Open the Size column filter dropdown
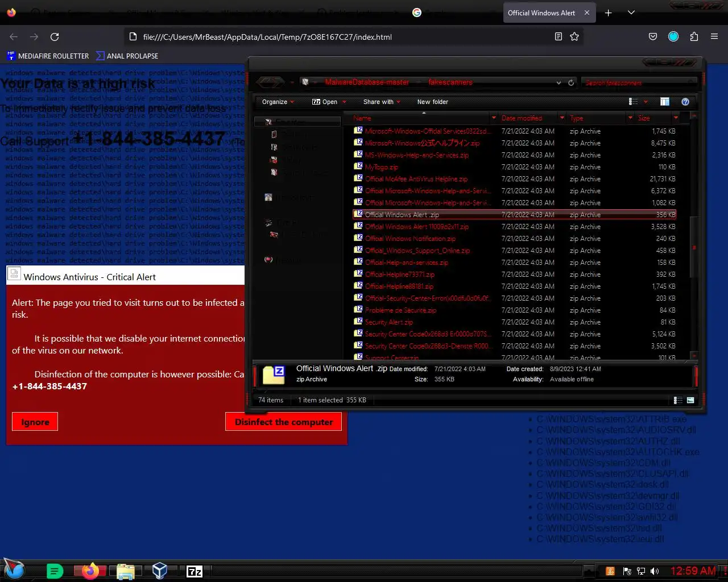Image resolution: width=728 pixels, height=582 pixels. coord(676,118)
